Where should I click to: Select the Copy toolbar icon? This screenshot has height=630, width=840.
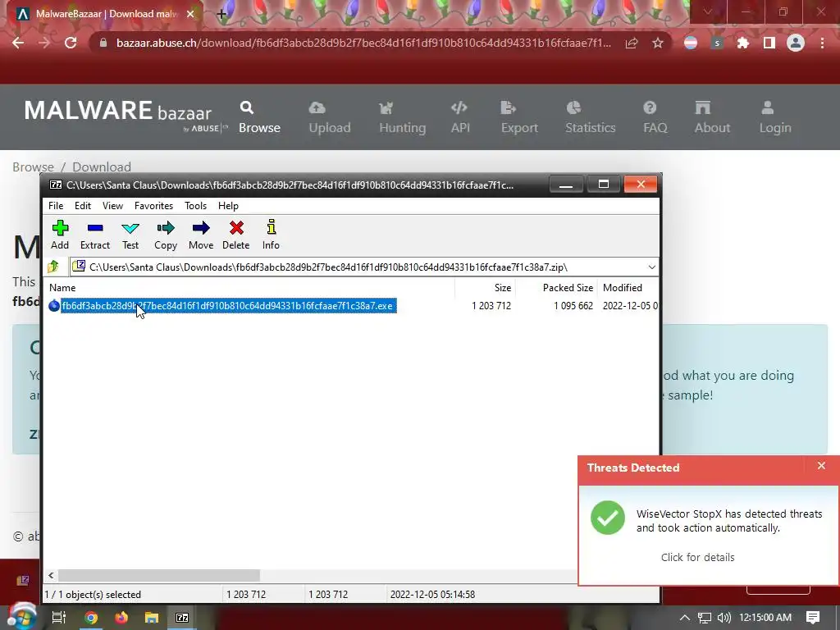point(166,235)
